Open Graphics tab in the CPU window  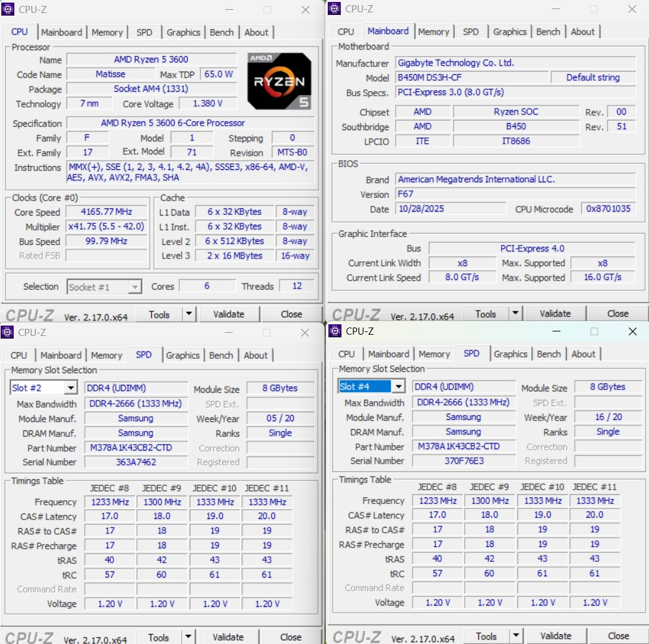point(183,33)
